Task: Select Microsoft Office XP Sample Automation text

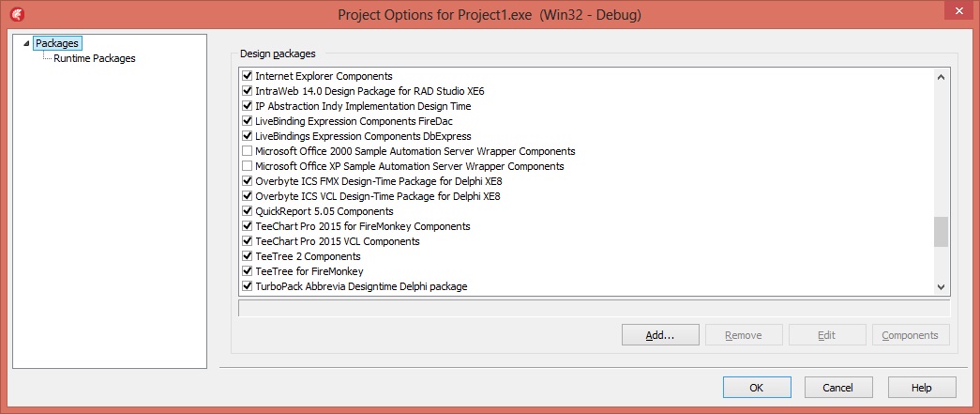Action: point(410,166)
